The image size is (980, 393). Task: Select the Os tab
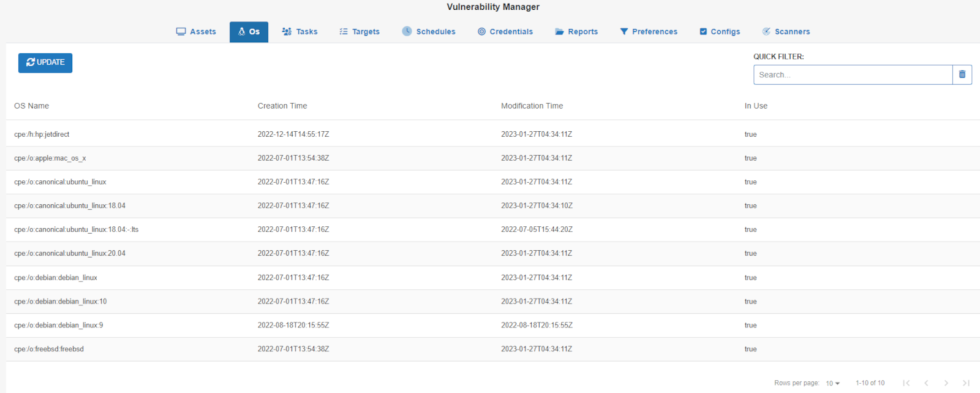pos(249,32)
